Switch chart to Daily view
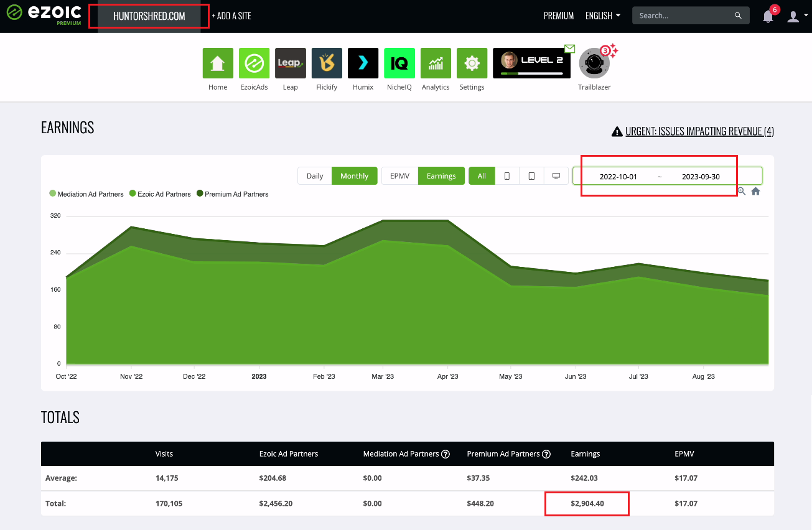Viewport: 812px width, 530px height. tap(315, 176)
